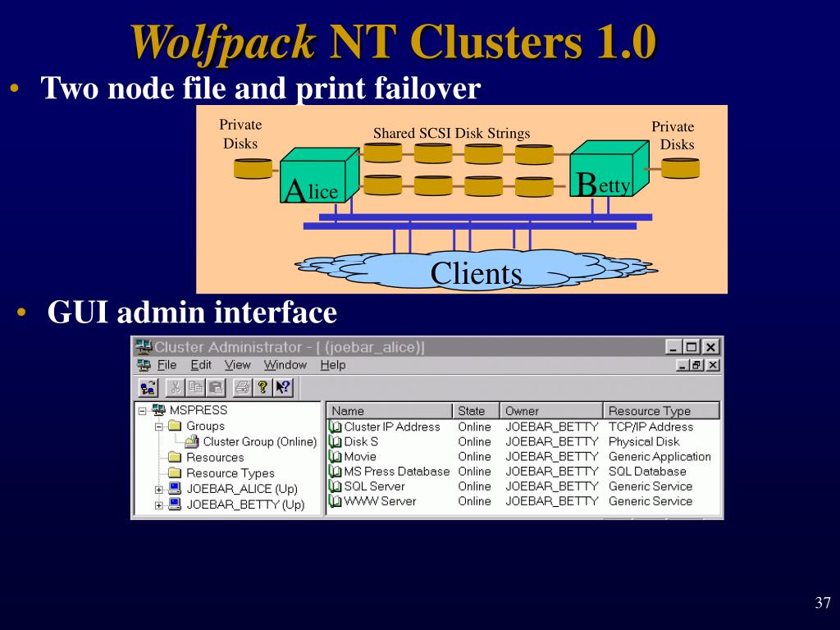The image size is (840, 630).
Task: Collapse the MSPRESS tree node
Action: point(142,412)
